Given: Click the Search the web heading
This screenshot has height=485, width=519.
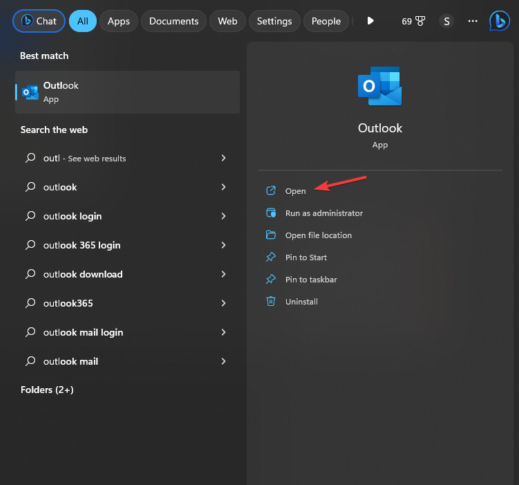Looking at the screenshot, I should pos(54,130).
